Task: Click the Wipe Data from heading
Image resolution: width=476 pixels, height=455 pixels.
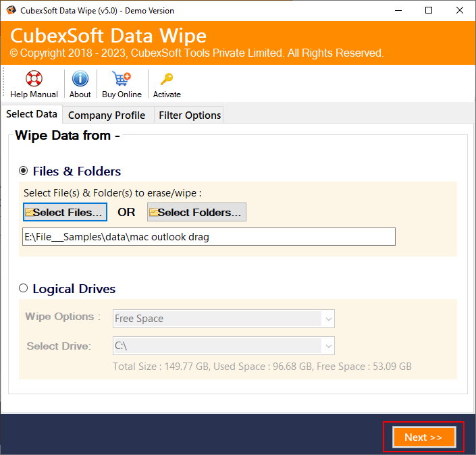Action: point(68,136)
